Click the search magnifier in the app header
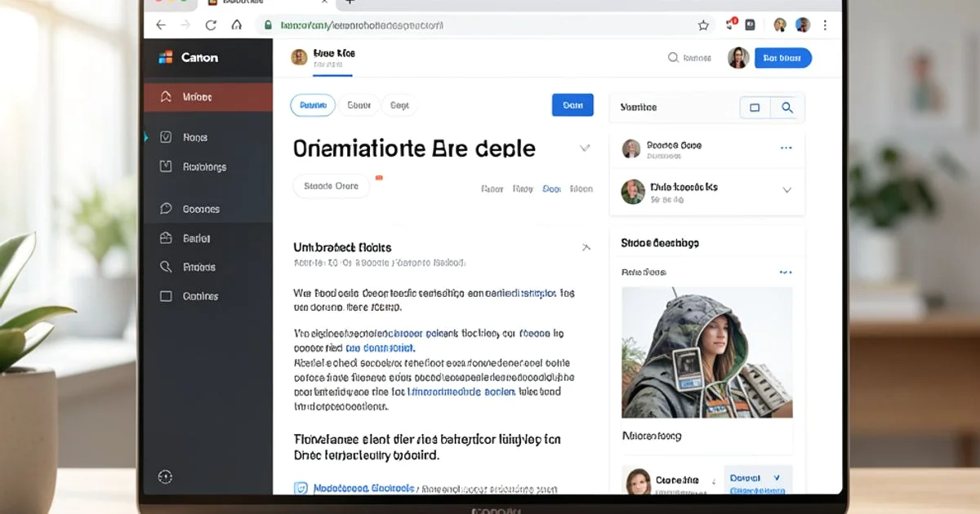This screenshot has height=514, width=980. [673, 58]
